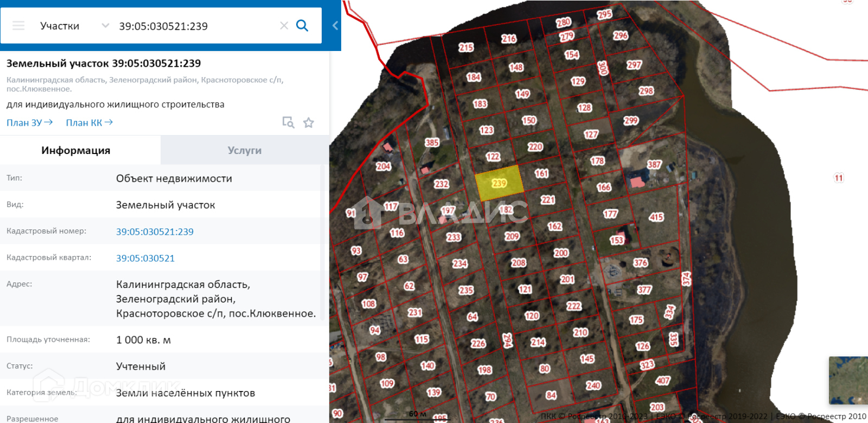Viewport: 868px width, 423px height.
Task: Click parcel label 220 on the map
Action: click(x=535, y=146)
